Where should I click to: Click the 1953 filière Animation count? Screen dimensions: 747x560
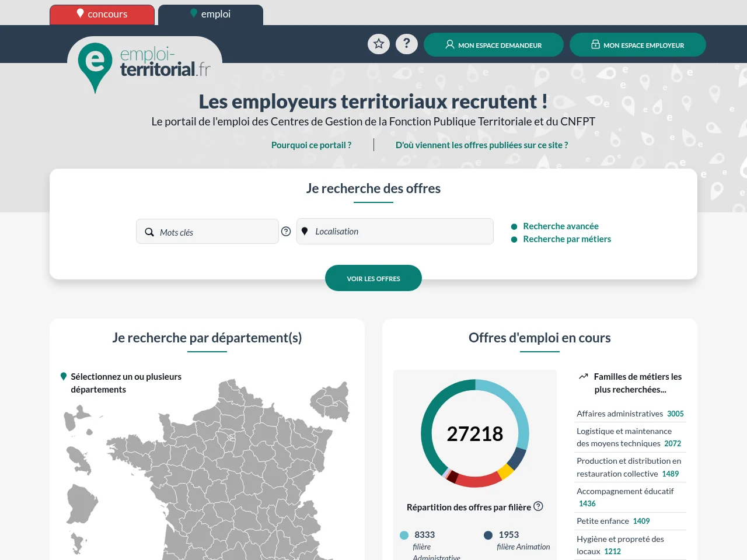click(509, 534)
